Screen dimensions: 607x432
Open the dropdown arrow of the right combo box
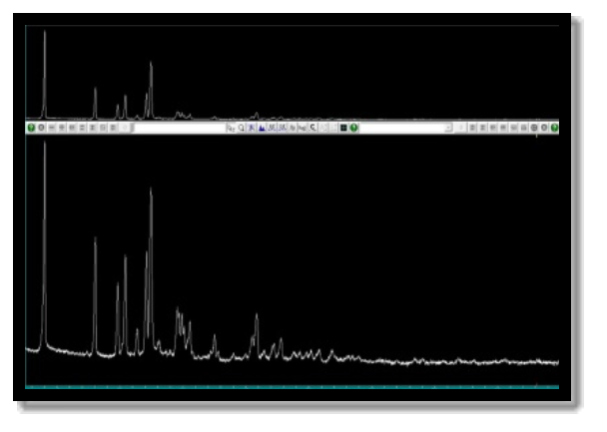click(448, 128)
